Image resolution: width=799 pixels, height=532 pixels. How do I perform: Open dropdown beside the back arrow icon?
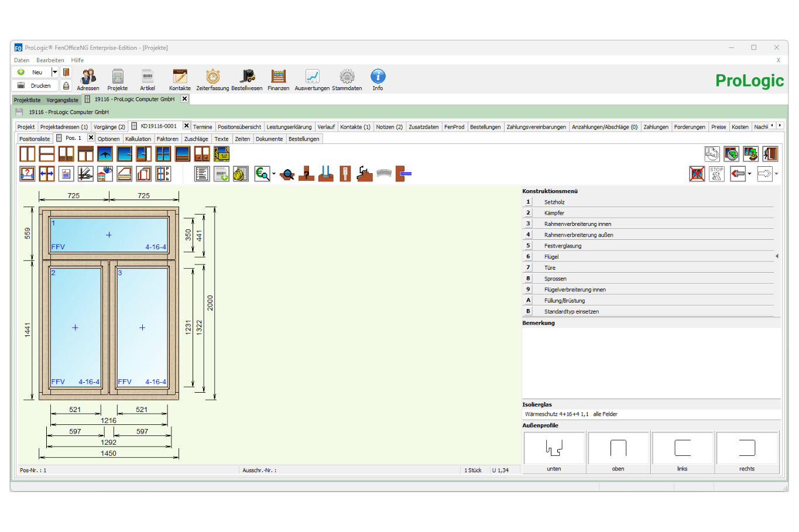(x=749, y=174)
